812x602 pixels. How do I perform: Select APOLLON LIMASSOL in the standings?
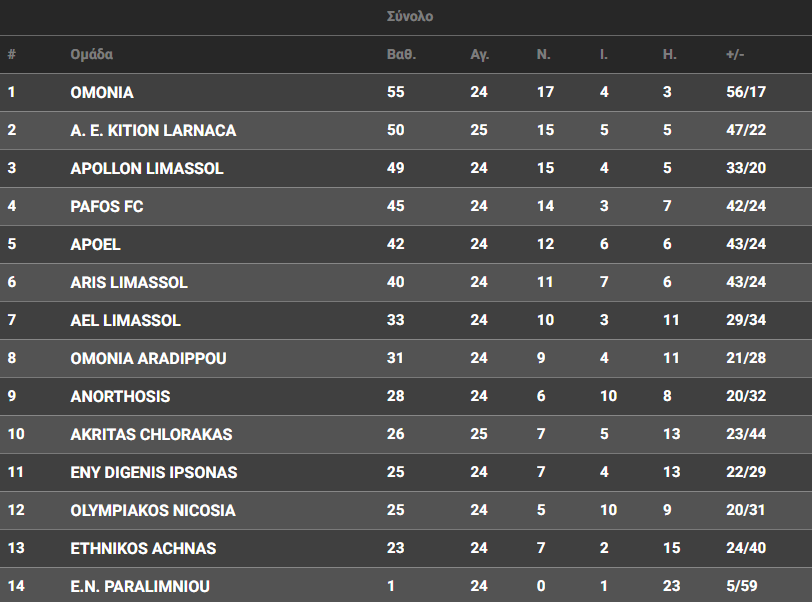[x=146, y=169]
